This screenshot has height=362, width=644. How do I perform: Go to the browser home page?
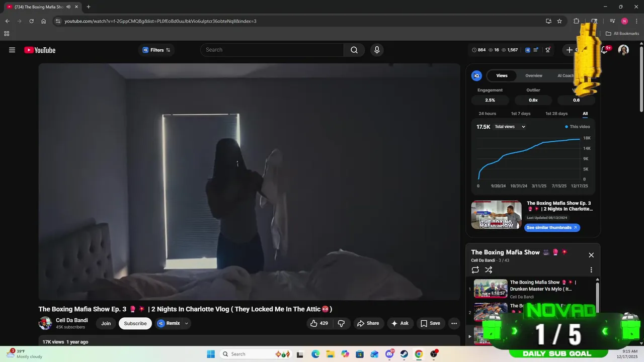tap(44, 21)
